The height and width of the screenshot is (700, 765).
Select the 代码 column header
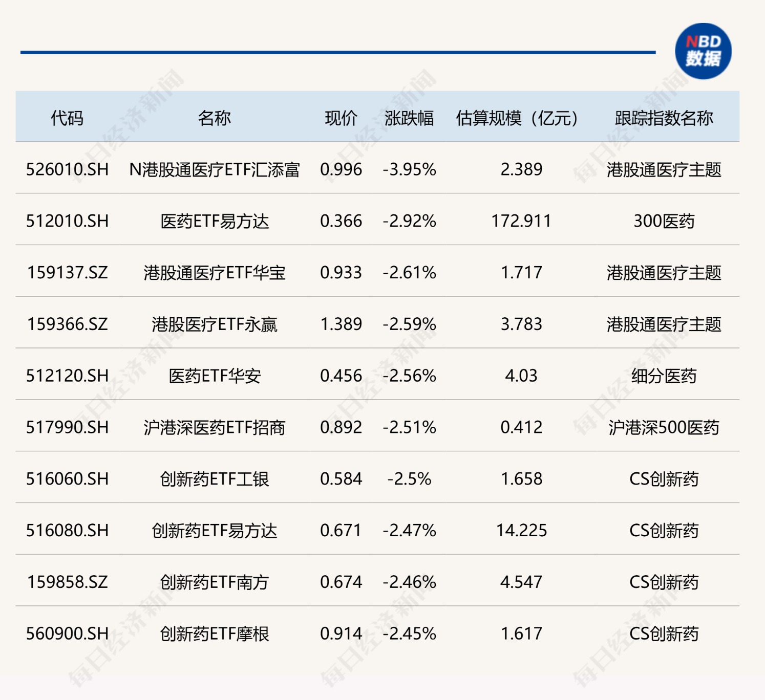click(x=67, y=118)
